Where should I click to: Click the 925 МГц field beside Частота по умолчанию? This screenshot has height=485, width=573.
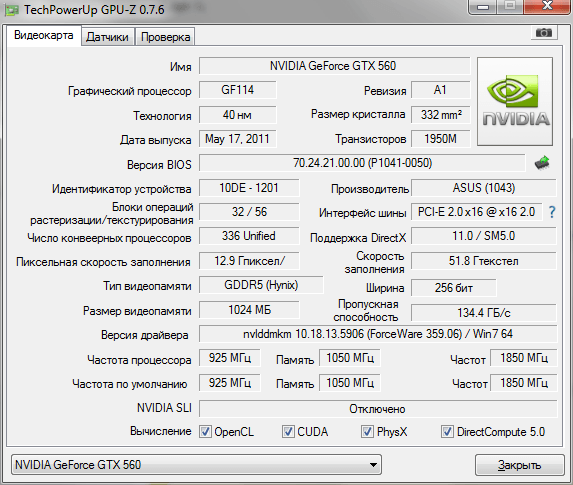click(x=230, y=383)
